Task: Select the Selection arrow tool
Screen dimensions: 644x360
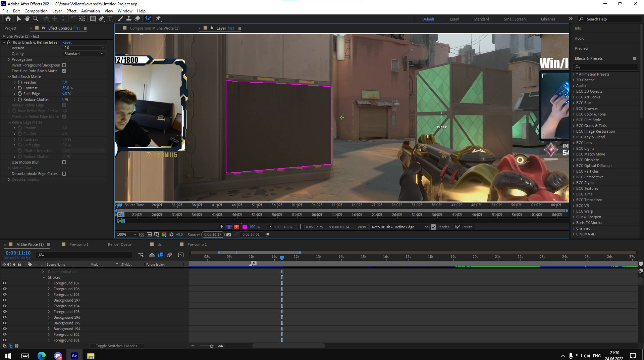Action: click(19, 19)
